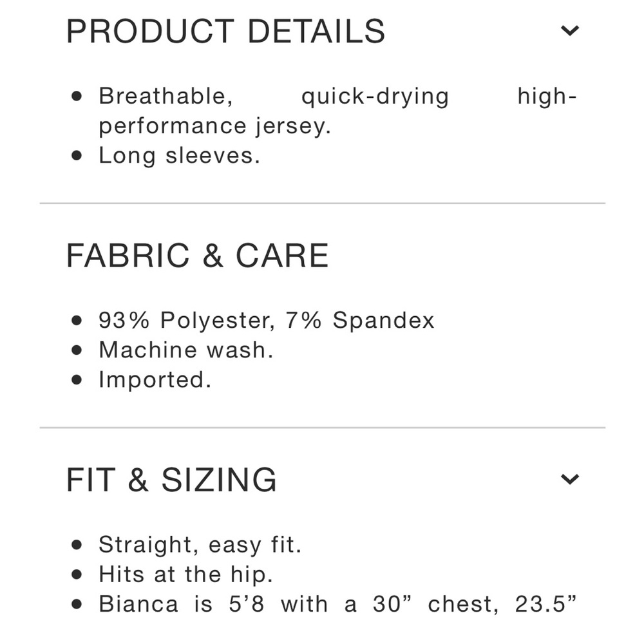The image size is (644, 644).
Task: Click the PRODUCT DETAILS heading
Action: (x=225, y=31)
